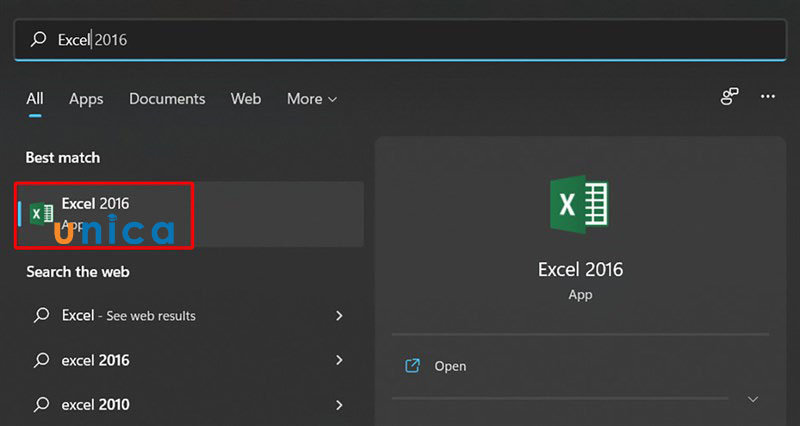Click the Open external-link icon

(412, 366)
